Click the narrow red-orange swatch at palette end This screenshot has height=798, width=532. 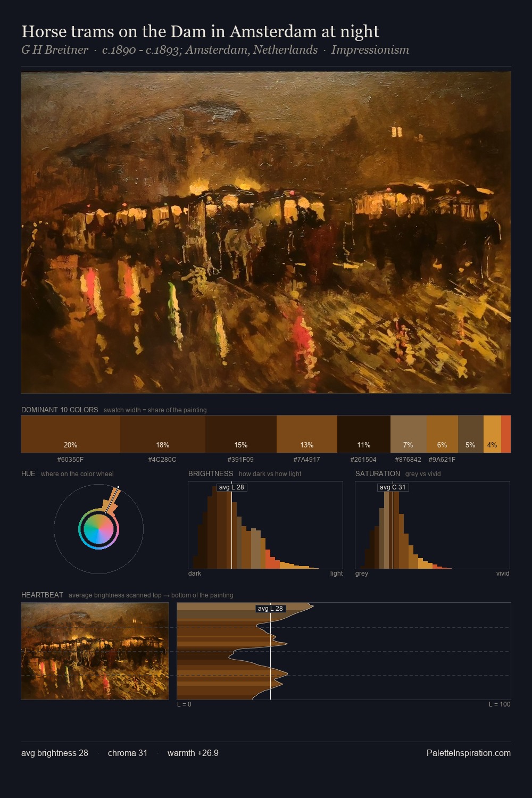[x=506, y=434]
